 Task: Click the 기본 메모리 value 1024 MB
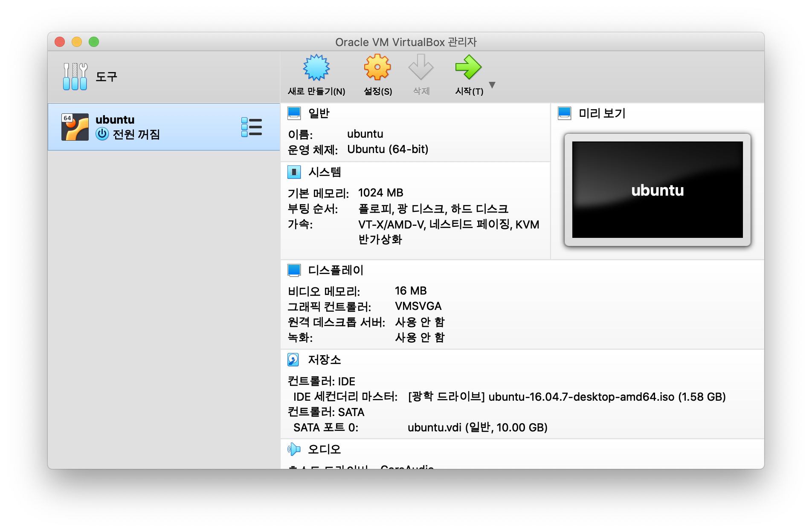(380, 193)
